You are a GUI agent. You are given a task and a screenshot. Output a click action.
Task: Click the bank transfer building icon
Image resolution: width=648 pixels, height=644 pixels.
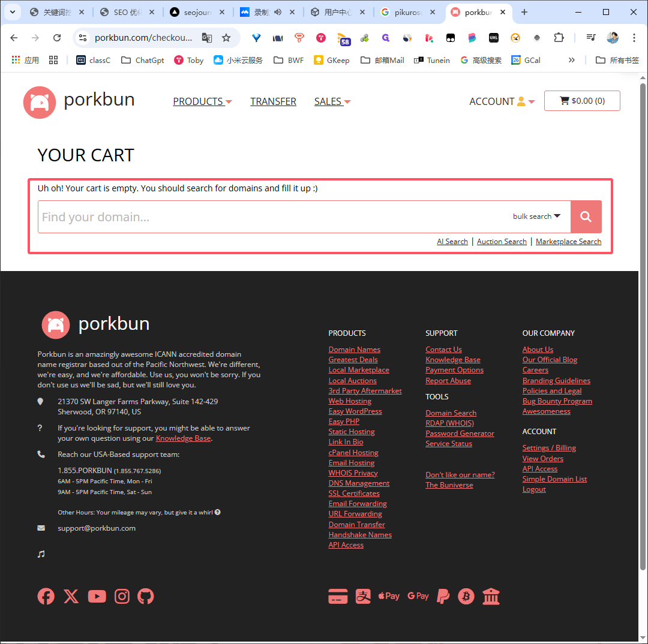[491, 596]
